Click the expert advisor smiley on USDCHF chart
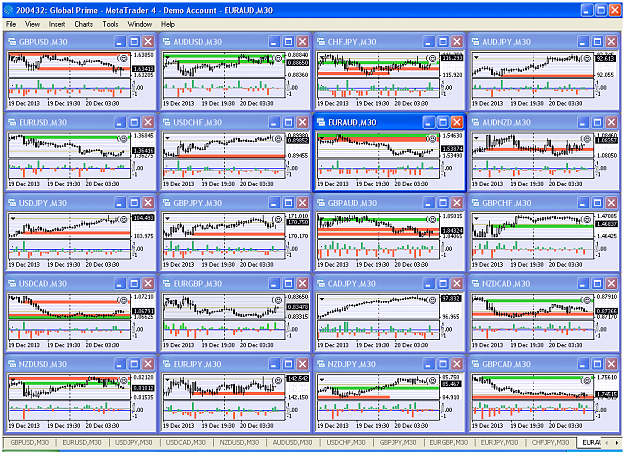Screen dimensions: 625x452 278,139
